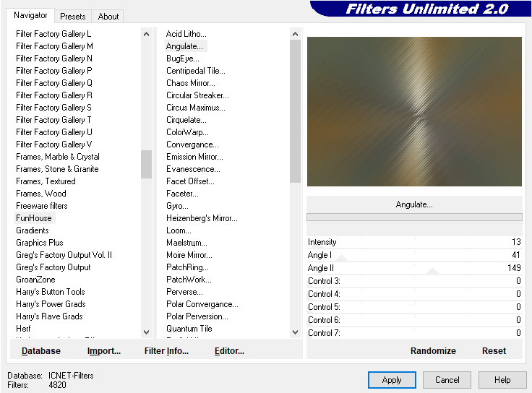Choose the Circus Maximus... effect

tap(195, 108)
